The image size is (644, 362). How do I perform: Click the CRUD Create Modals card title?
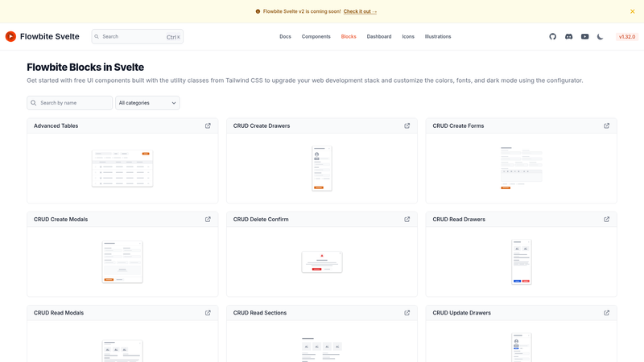[x=61, y=220]
